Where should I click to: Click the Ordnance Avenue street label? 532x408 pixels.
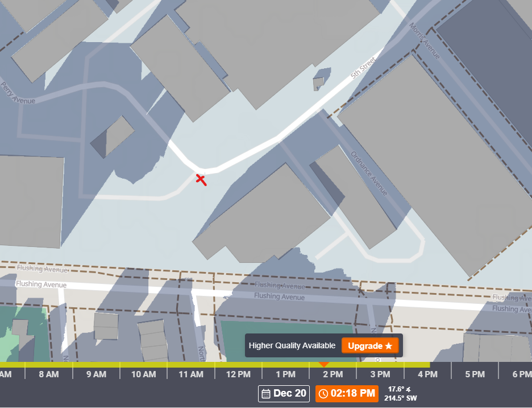369,174
